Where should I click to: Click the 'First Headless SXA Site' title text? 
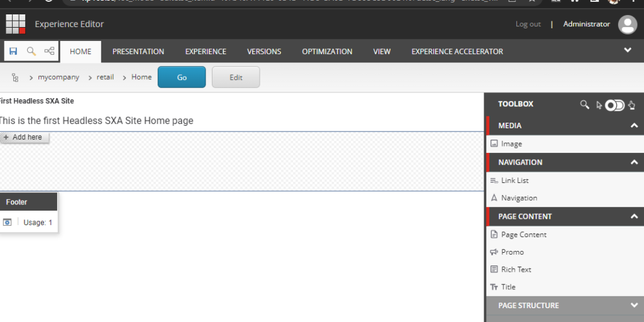(x=36, y=101)
